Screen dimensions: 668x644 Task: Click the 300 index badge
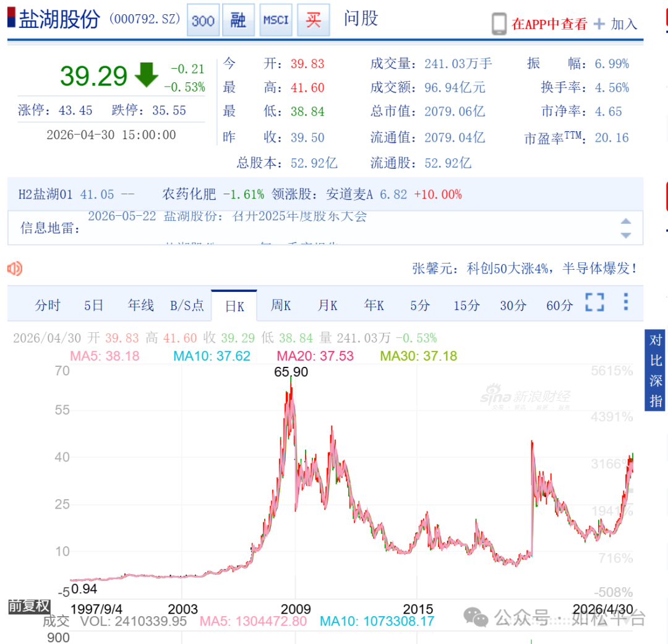203,20
